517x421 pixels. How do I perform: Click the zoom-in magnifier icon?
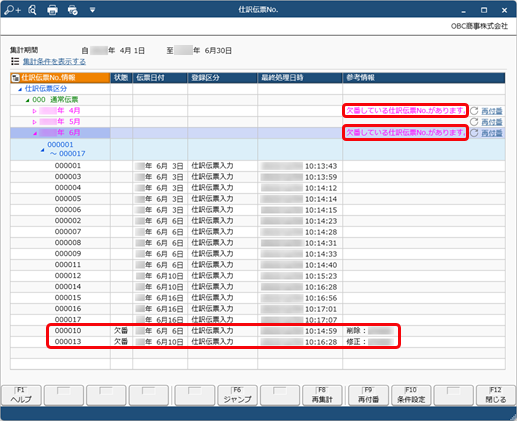13,10
